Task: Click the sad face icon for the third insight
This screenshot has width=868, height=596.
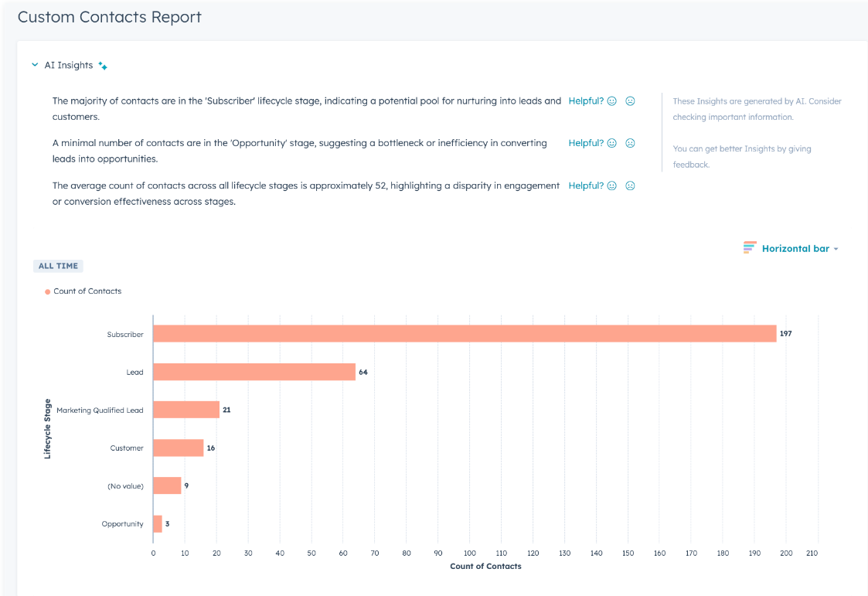Action: [630, 186]
